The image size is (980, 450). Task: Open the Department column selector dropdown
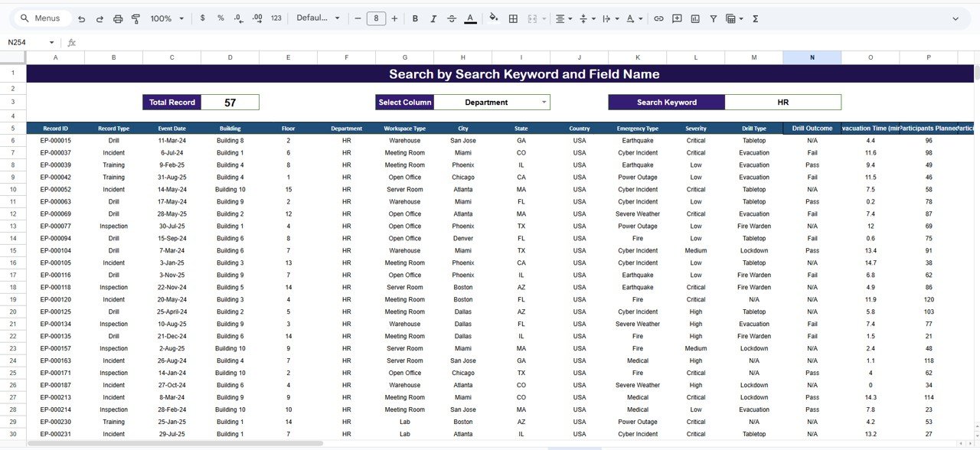coord(544,102)
